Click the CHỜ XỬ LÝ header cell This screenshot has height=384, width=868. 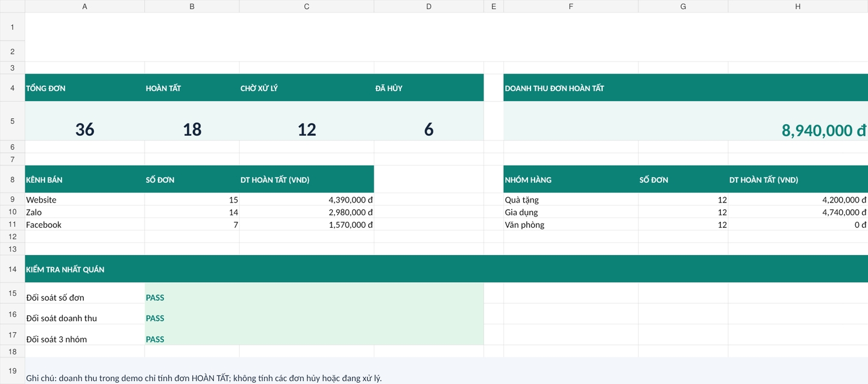click(x=306, y=88)
